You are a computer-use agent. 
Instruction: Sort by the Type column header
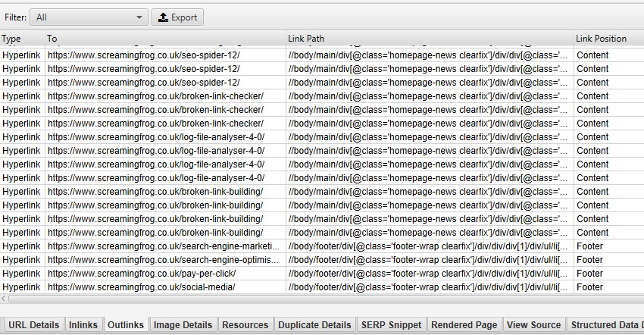pos(21,39)
